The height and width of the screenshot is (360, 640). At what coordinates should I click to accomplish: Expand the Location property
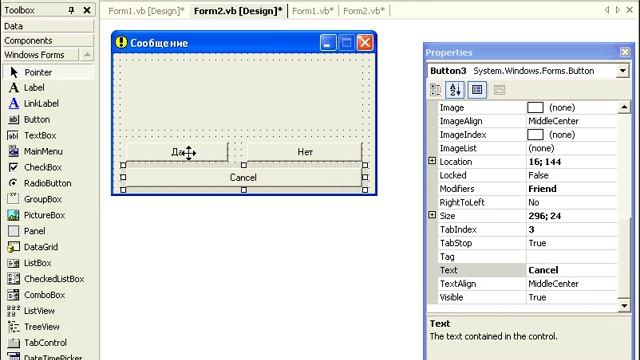432,161
